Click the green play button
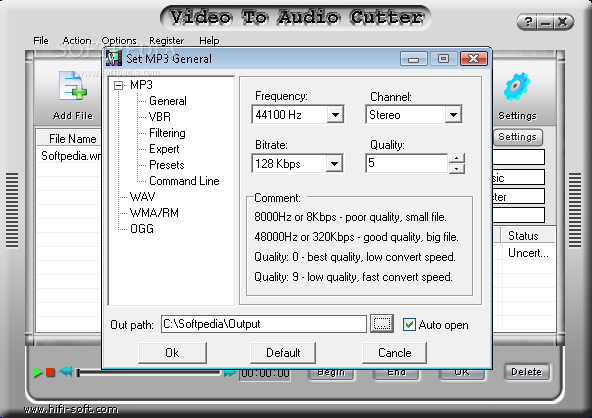The image size is (592, 418). 37,372
